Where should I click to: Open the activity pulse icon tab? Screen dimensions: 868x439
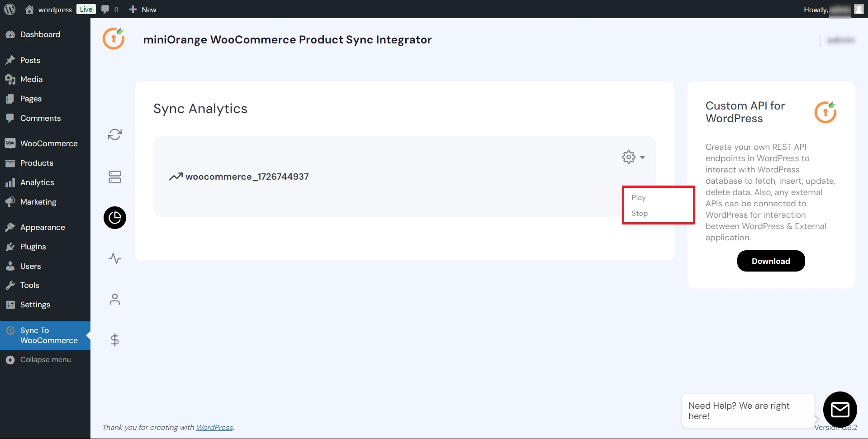115,258
